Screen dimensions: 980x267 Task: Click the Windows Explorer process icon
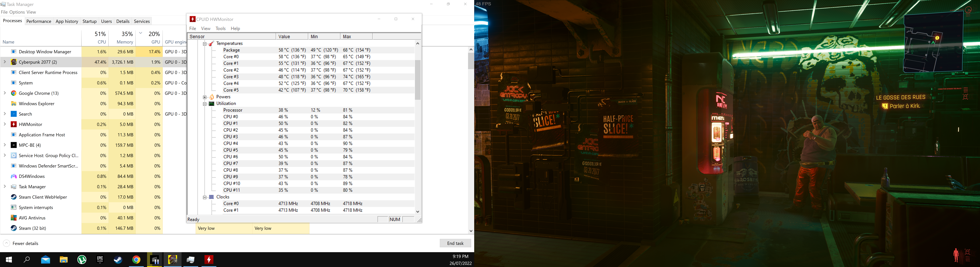pos(14,104)
